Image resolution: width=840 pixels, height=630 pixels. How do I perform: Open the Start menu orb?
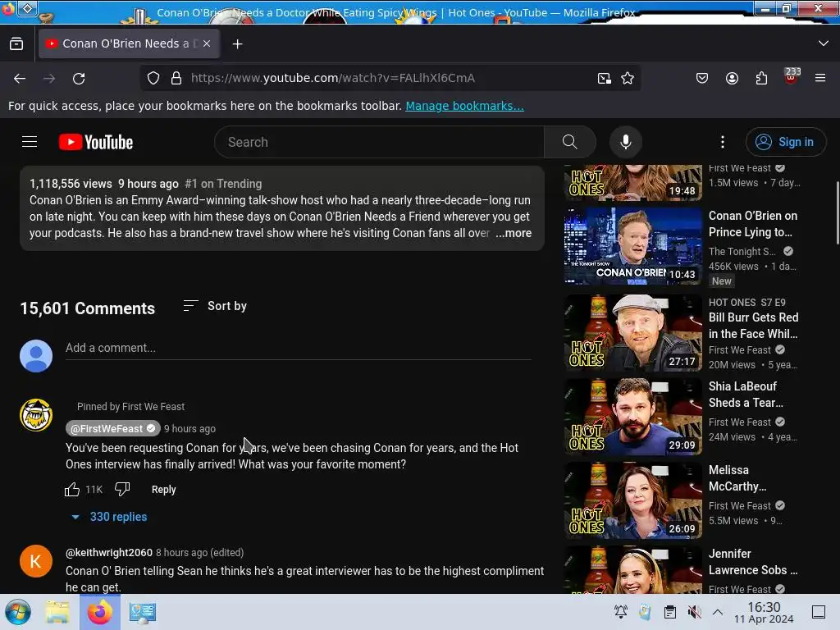(x=18, y=612)
